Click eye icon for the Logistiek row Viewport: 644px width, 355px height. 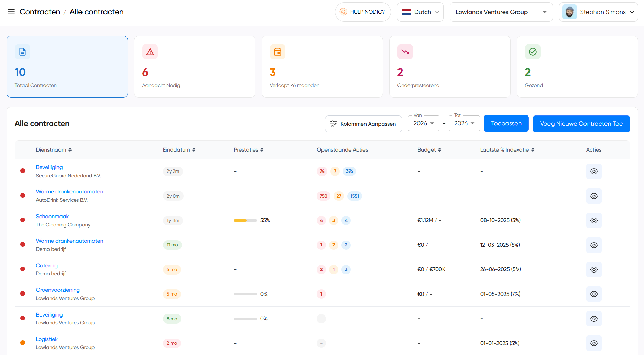(594, 343)
